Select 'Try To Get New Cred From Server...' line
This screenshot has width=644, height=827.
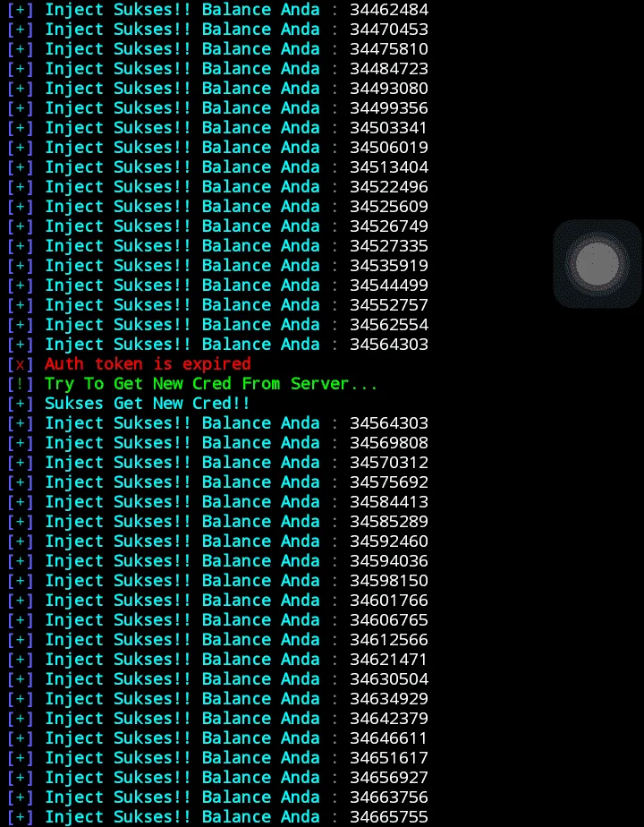pyautogui.click(x=211, y=384)
